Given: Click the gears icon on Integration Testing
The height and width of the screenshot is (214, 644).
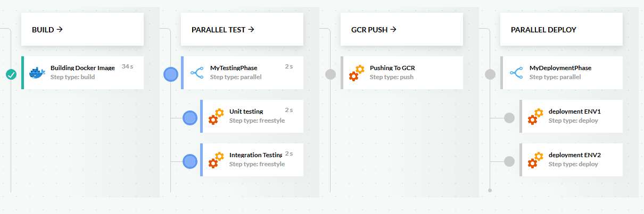Looking at the screenshot, I should pyautogui.click(x=216, y=160).
